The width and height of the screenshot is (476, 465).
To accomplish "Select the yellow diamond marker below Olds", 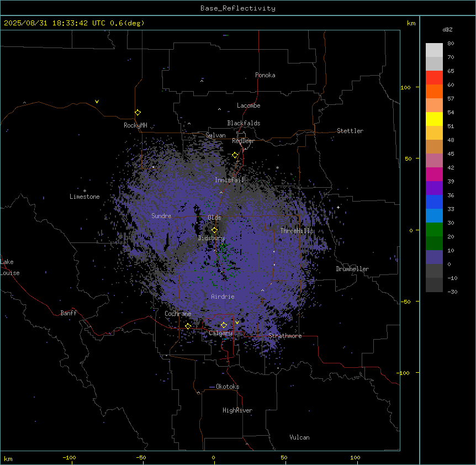I will click(x=215, y=230).
